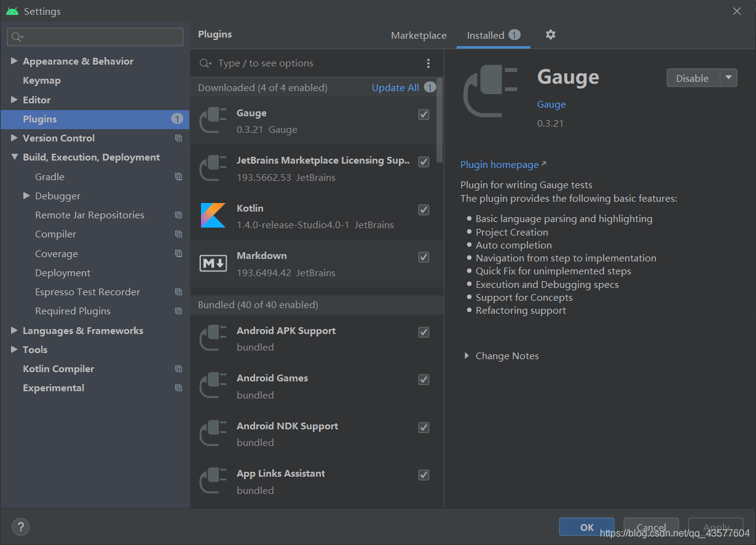Expand the Debugger tree node
Screen dimensions: 756x545
[26, 196]
